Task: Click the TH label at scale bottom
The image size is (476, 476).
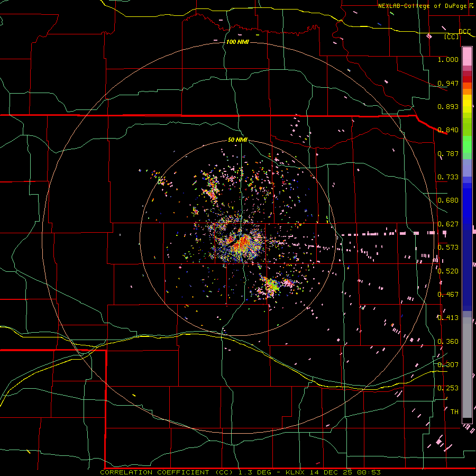Action: coord(454,412)
